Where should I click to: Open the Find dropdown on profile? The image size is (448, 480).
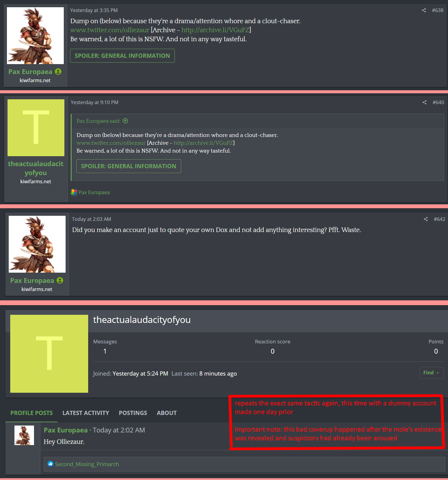(431, 373)
